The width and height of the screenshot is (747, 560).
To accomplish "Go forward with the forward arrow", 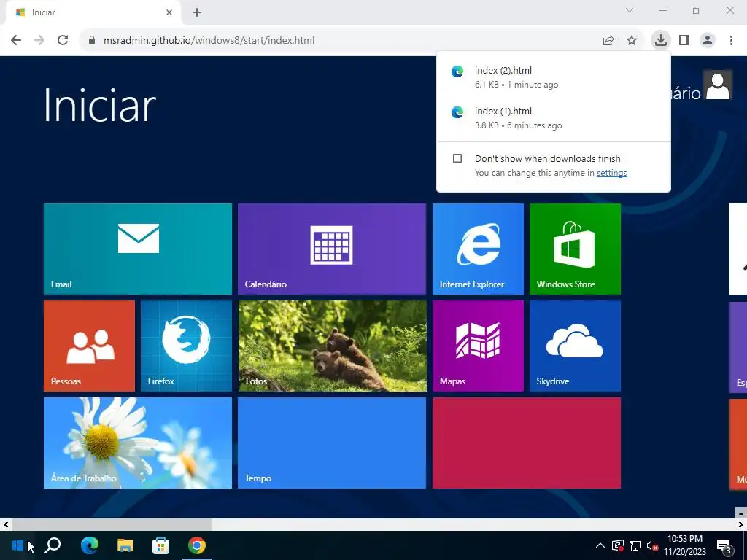I will (x=39, y=40).
